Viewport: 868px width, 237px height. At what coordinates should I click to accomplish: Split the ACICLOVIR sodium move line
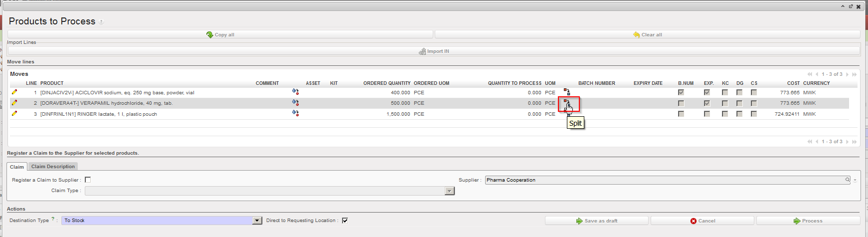click(x=567, y=92)
